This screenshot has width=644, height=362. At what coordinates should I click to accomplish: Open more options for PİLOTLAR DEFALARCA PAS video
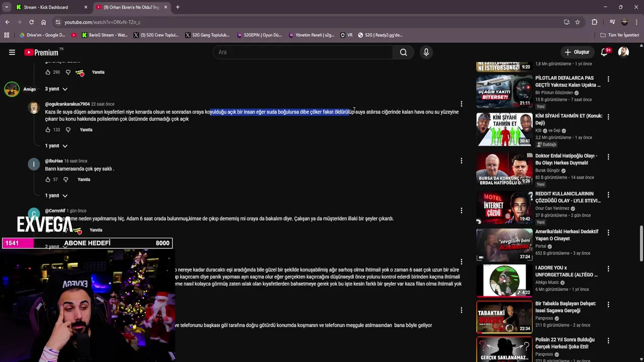(608, 79)
